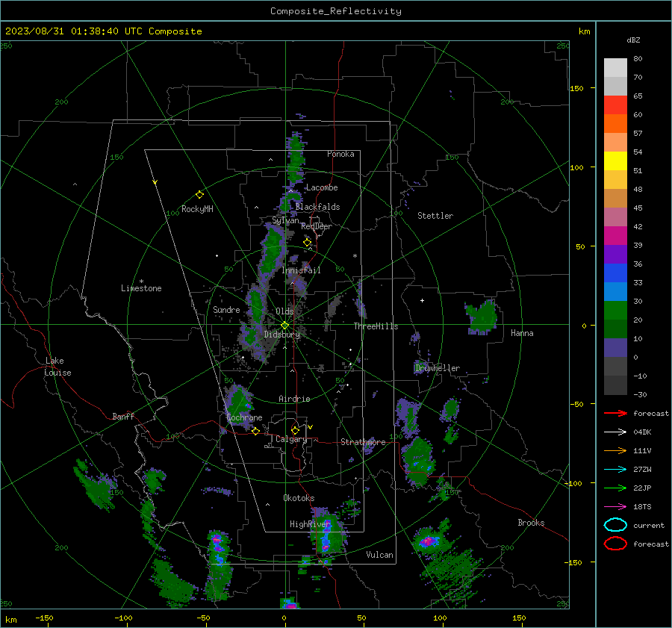Select the white 04DK arrow symbol
This screenshot has width=672, height=628.
click(615, 432)
